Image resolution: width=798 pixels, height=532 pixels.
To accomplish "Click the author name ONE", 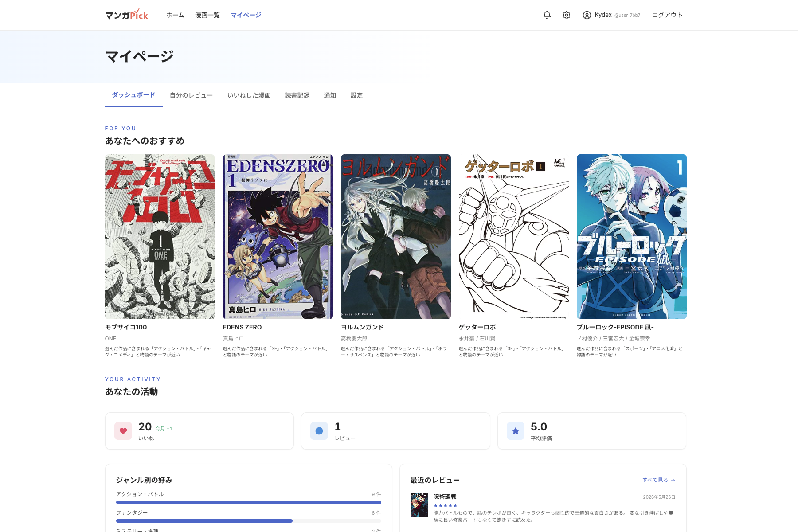I will [110, 339].
